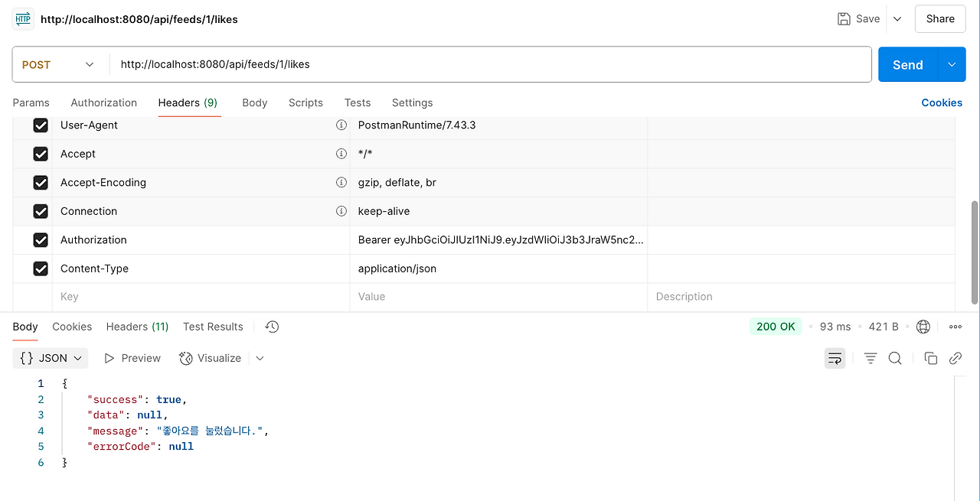
Task: Click the new header Value field
Action: [498, 297]
